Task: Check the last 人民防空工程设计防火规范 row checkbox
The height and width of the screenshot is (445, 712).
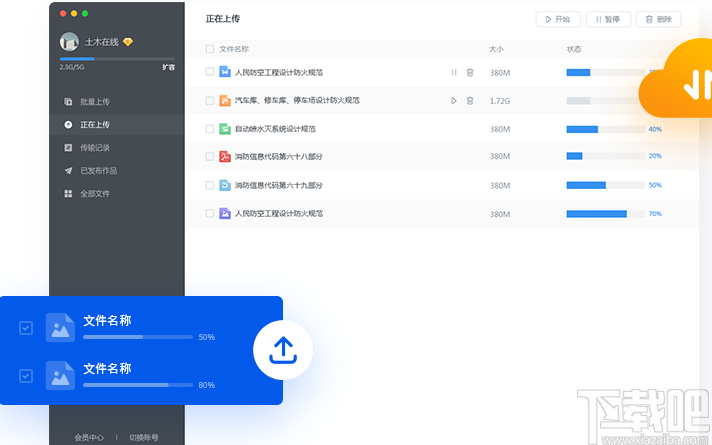Action: pos(210,213)
